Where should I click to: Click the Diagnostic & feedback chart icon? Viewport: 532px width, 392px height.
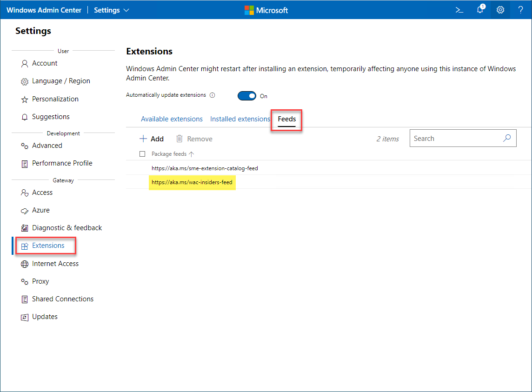pyautogui.click(x=25, y=228)
